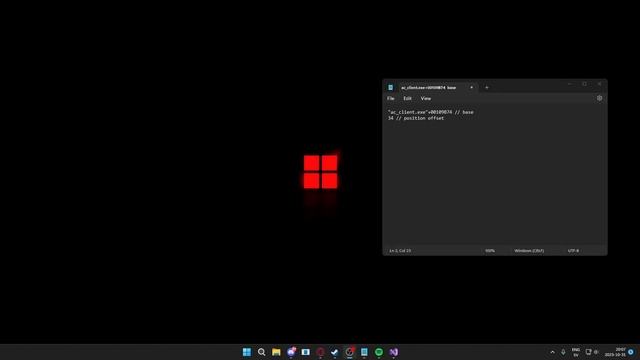Open Visual Studio from the taskbar
The image size is (640, 360).
[x=393, y=352]
